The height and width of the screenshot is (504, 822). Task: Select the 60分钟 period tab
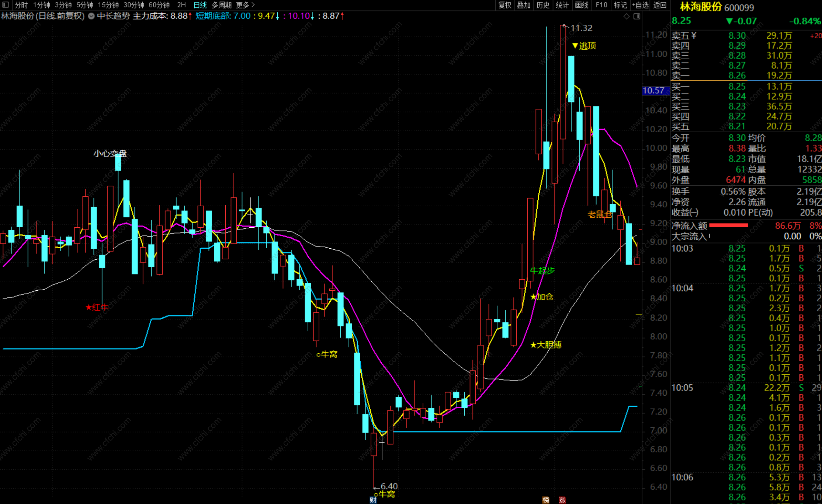[159, 5]
